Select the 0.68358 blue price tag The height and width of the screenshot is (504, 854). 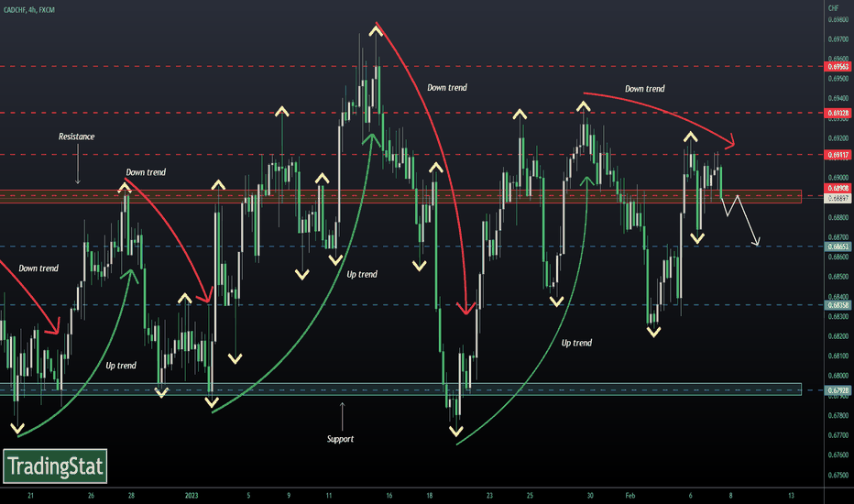(x=838, y=305)
